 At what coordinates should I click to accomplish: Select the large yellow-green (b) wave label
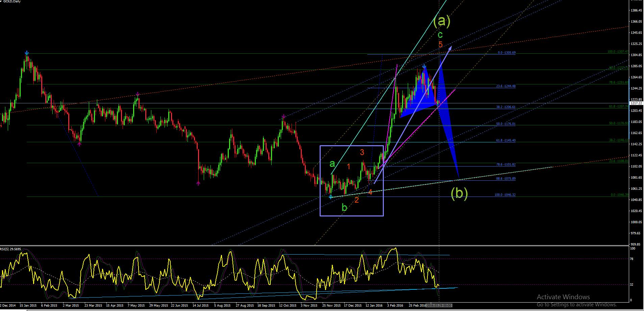coord(459,193)
